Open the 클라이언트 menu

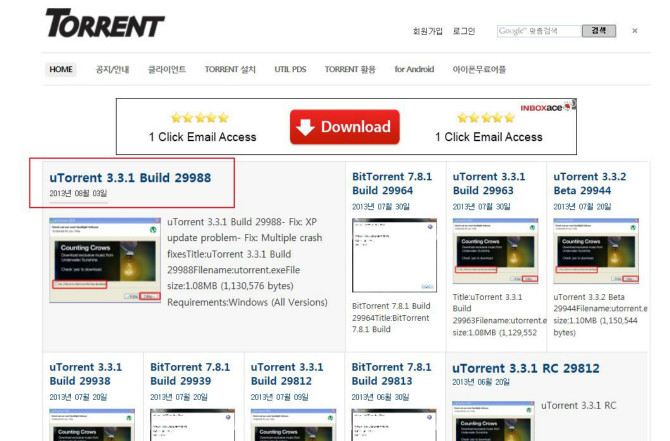[x=167, y=69]
